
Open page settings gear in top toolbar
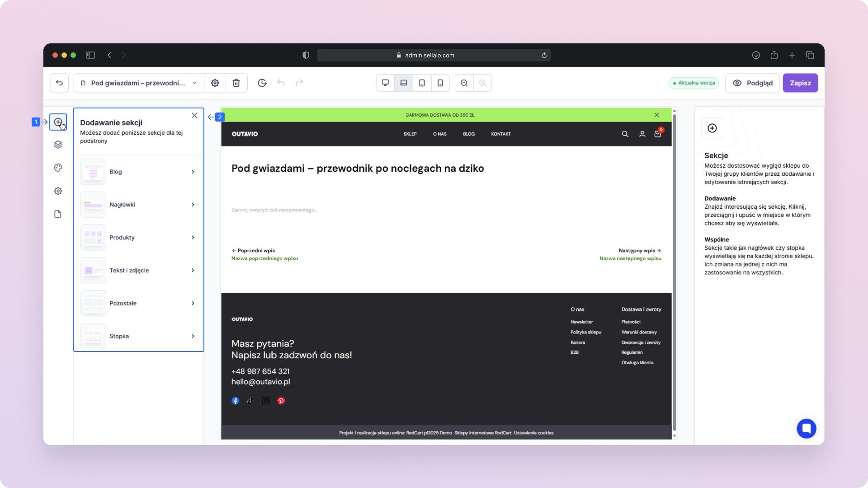pos(215,83)
